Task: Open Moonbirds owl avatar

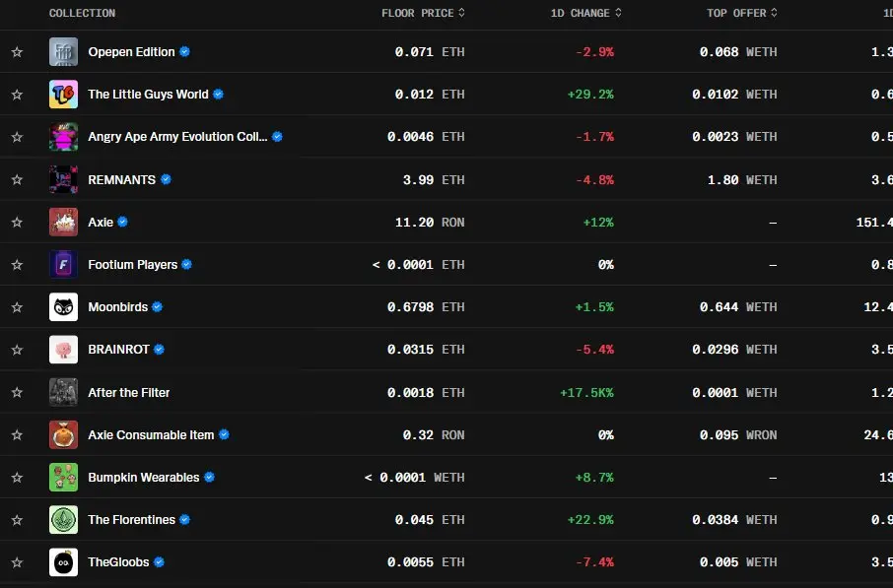Action: [63, 307]
